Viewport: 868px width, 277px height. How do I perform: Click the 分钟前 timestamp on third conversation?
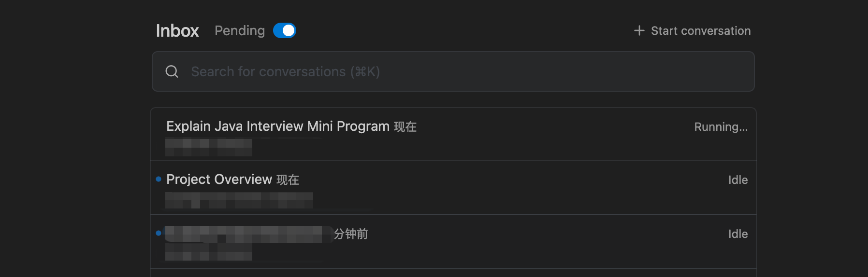[x=351, y=234]
